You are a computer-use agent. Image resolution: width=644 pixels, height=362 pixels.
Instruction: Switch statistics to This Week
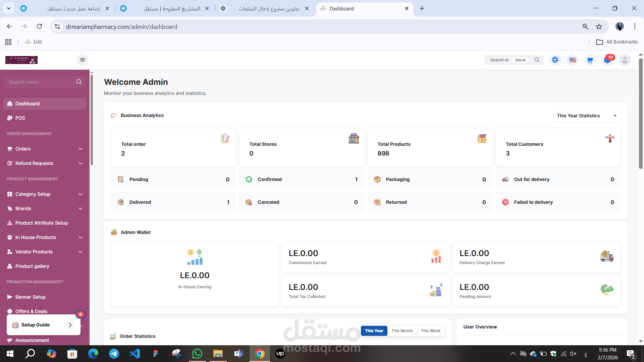430,330
